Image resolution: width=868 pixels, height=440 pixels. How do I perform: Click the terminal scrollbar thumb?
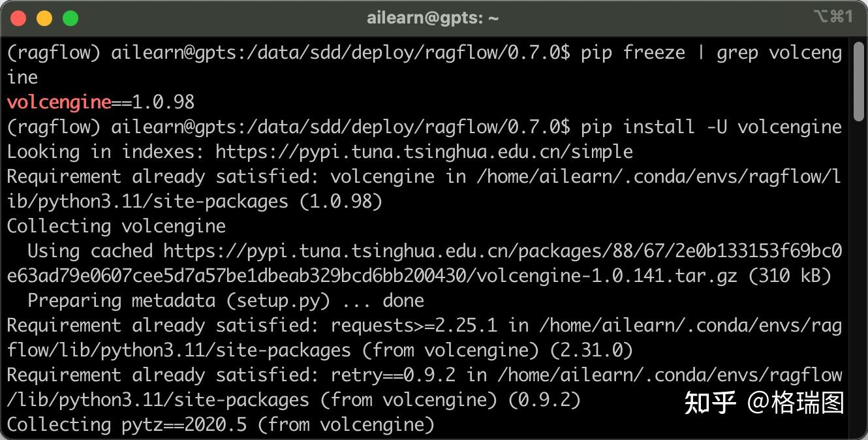[x=859, y=78]
